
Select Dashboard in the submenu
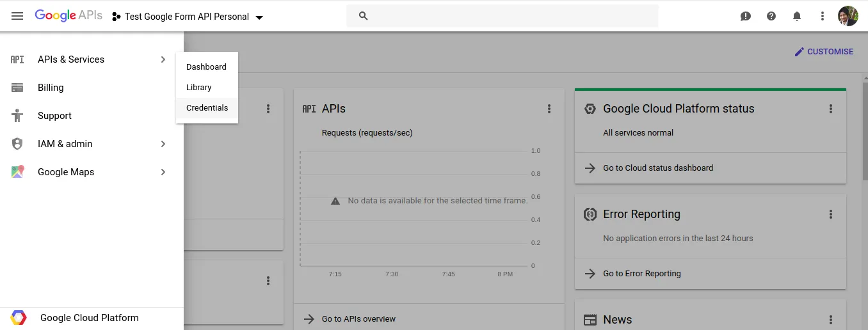coord(207,67)
